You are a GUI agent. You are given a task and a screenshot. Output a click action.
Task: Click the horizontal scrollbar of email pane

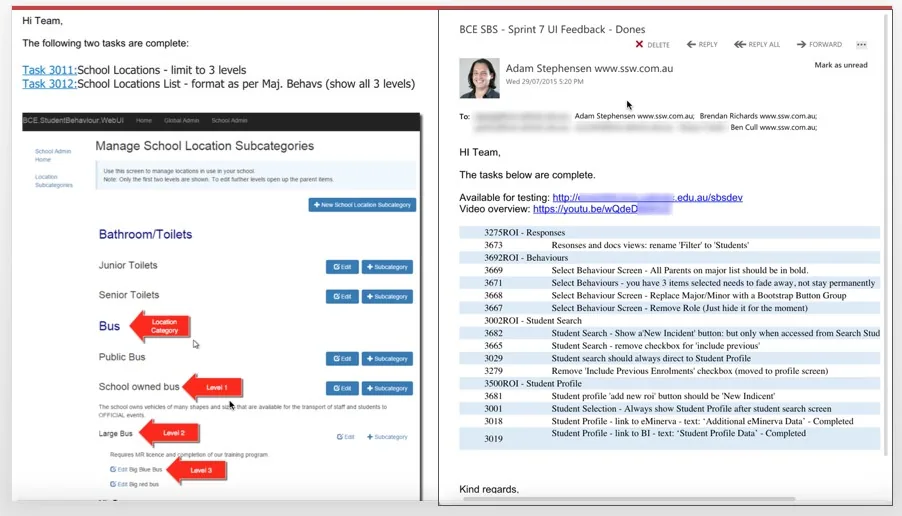629,499
